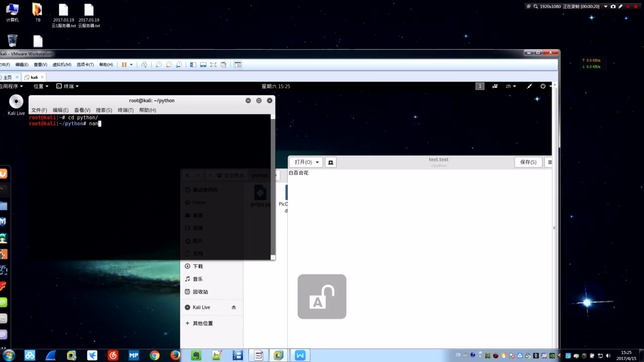
Task: Open the Kali Live disc desktop icon
Action: pos(16,105)
